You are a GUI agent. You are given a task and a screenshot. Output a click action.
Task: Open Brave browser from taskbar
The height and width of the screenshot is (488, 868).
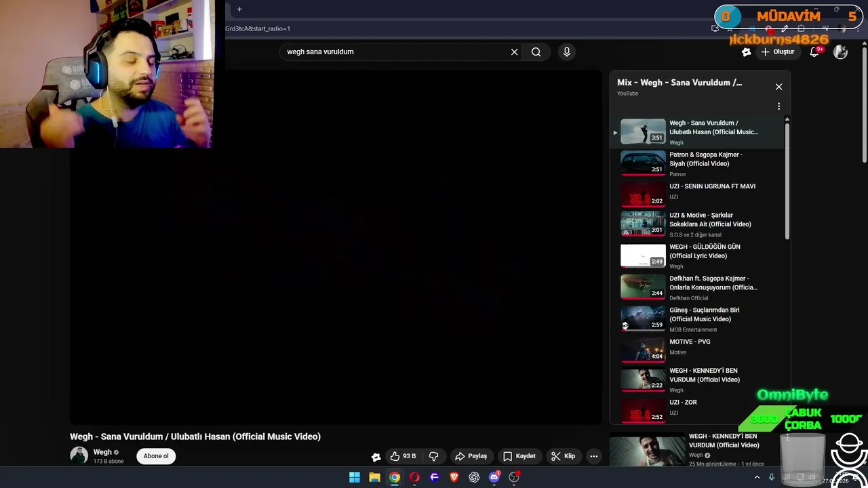click(x=454, y=477)
